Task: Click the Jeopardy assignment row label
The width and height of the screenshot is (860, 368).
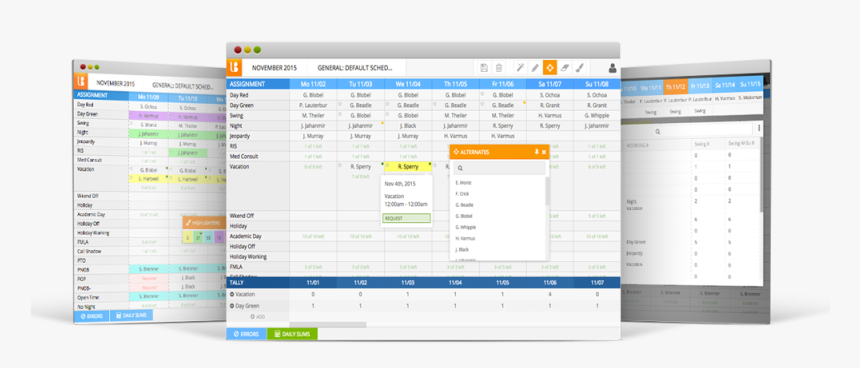Action: point(240,135)
